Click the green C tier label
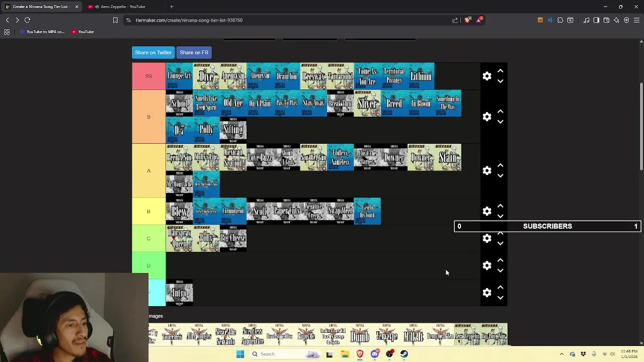 click(x=149, y=238)
